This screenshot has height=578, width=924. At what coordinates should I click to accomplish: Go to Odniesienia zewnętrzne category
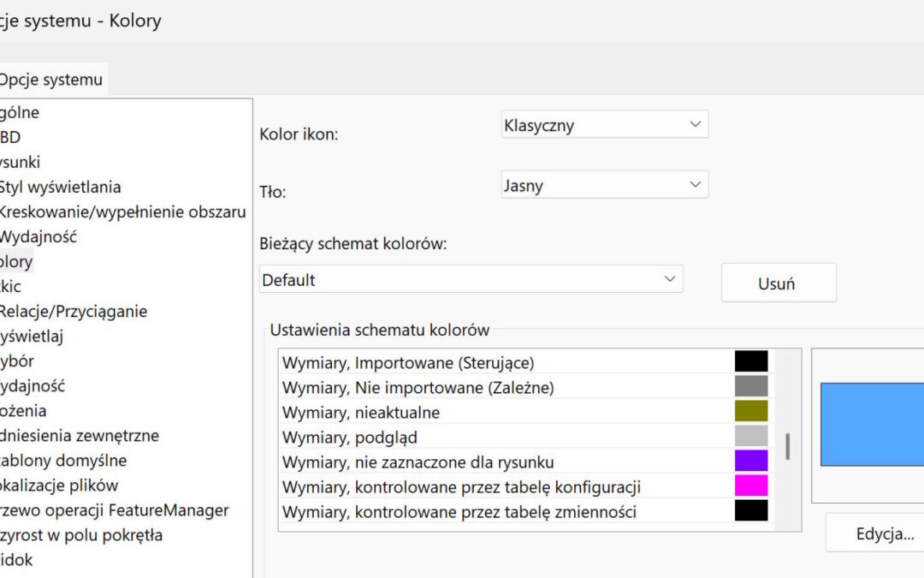tap(80, 435)
